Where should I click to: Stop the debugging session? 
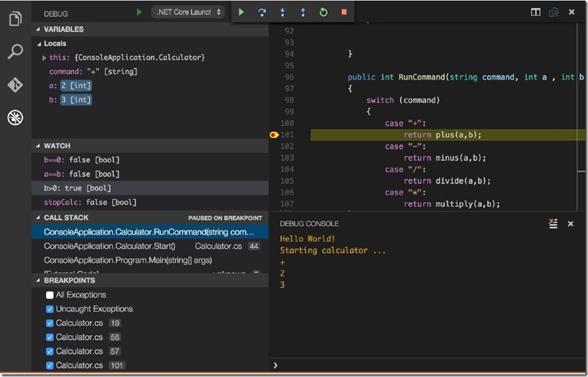pyautogui.click(x=344, y=13)
